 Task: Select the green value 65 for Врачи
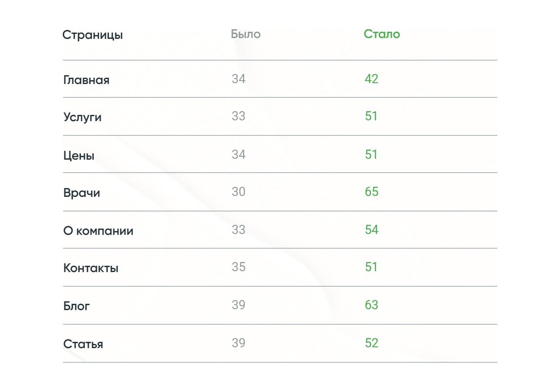click(x=371, y=192)
